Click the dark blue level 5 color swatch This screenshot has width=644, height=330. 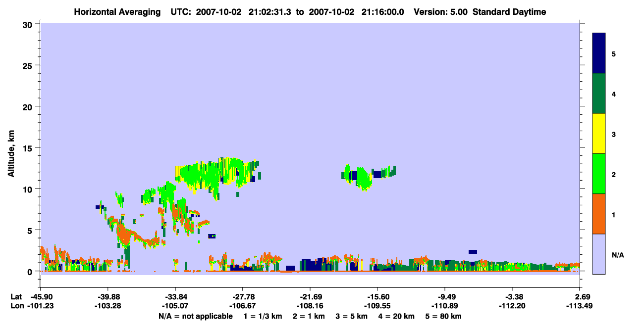[x=599, y=53]
